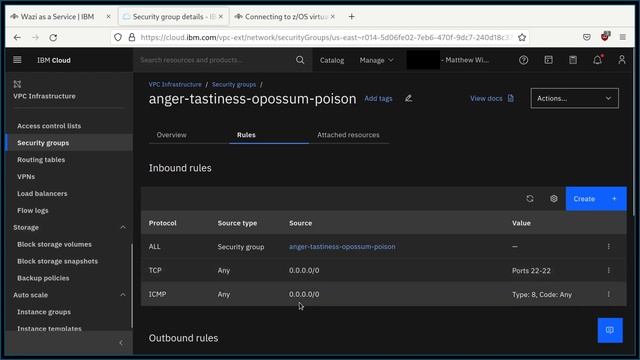
Task: Open the IBM Cloud hamburger navigation menu
Action: click(17, 60)
